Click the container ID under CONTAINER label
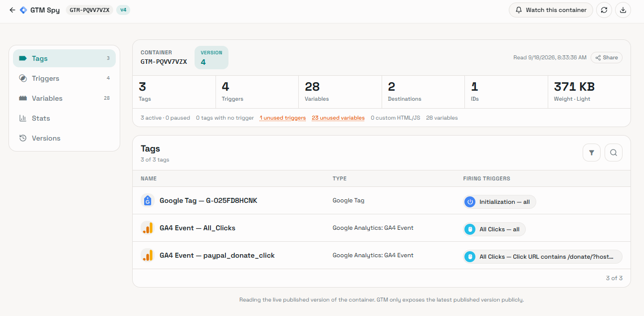 tap(164, 62)
